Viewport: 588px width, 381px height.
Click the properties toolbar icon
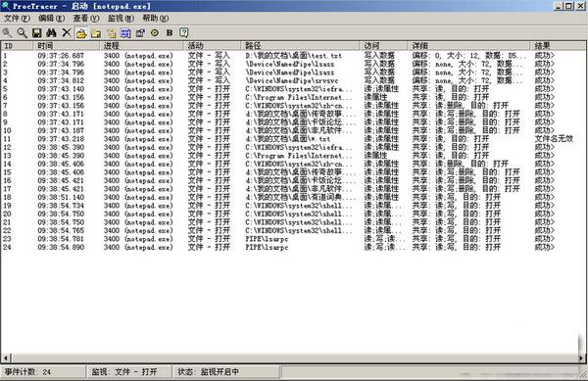coord(140,33)
